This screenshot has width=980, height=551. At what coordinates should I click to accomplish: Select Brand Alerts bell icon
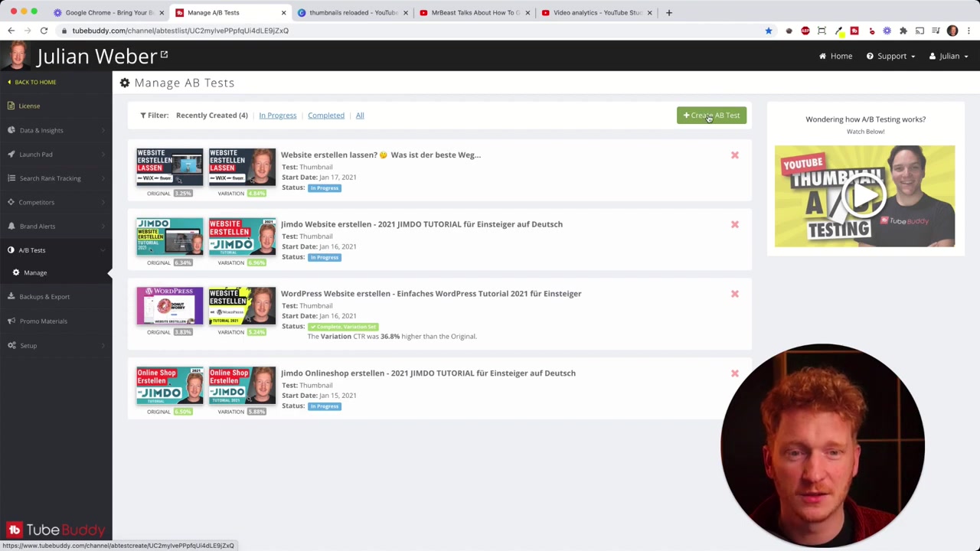click(x=11, y=226)
